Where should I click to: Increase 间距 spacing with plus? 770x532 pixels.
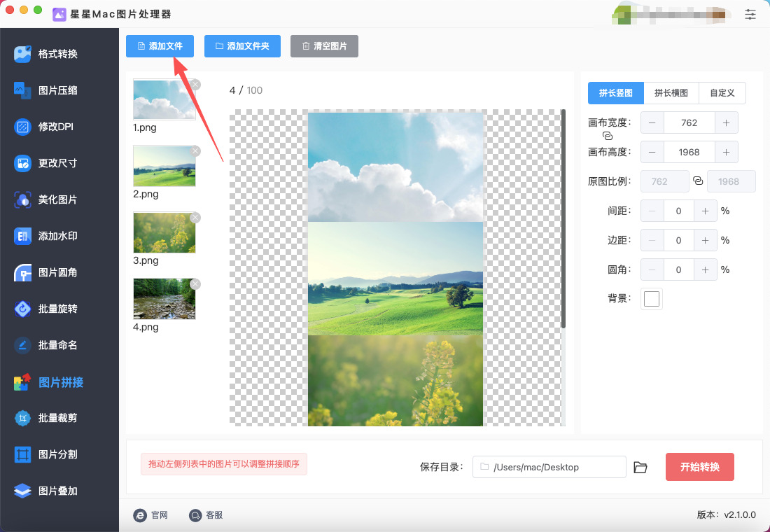tap(705, 211)
